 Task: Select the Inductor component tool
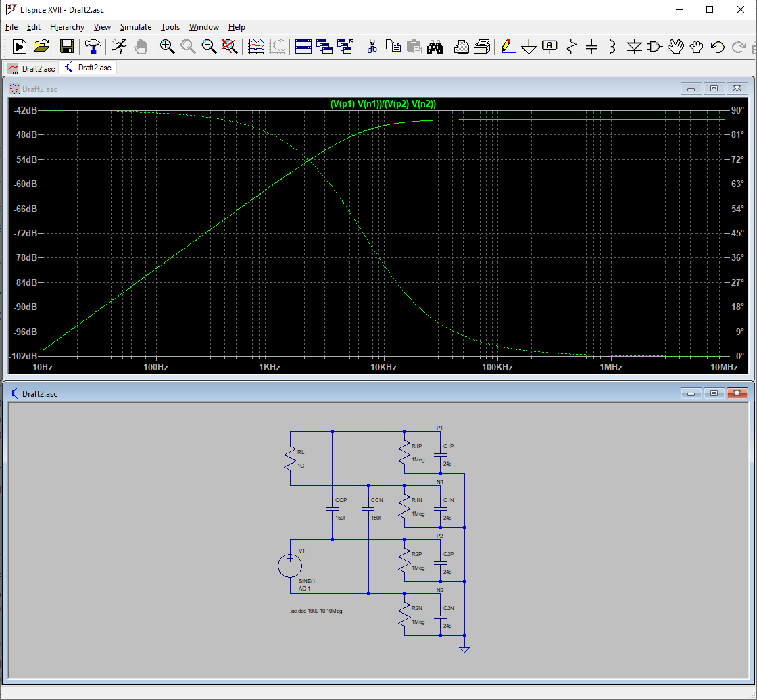pos(612,47)
